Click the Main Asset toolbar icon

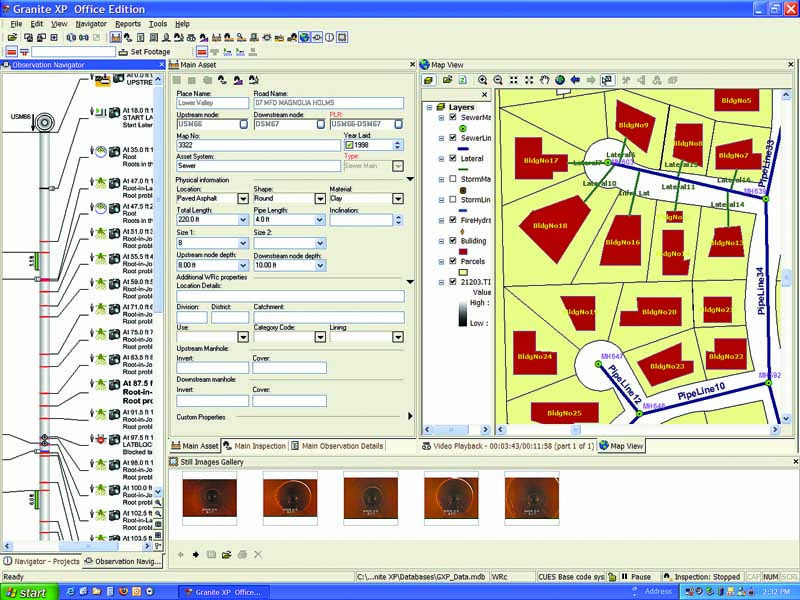116,37
